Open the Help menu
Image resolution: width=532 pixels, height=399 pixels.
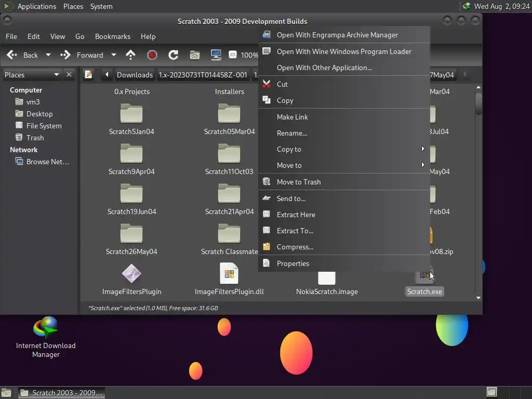[x=148, y=36]
